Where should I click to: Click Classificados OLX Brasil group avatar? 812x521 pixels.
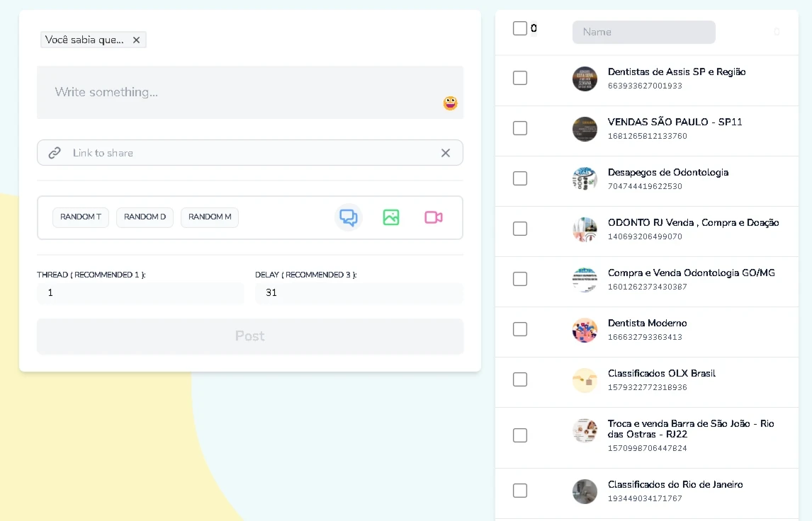click(585, 380)
